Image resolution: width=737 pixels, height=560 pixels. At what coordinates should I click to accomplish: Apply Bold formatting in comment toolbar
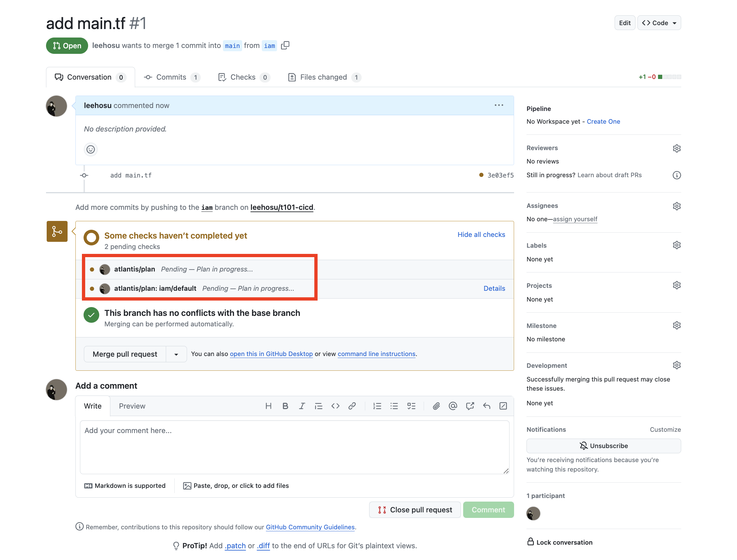click(285, 406)
